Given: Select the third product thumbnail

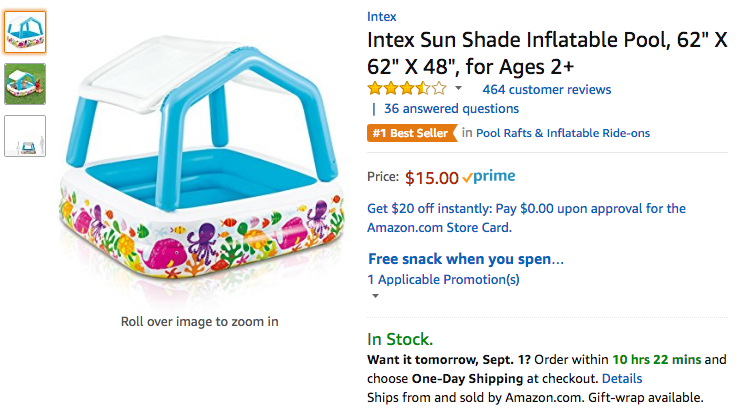Looking at the screenshot, I should coord(25,136).
